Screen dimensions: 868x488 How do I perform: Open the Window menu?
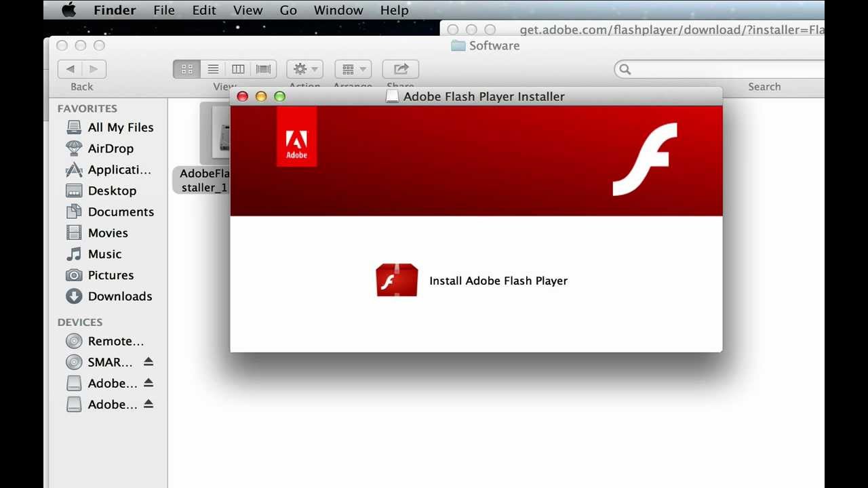[338, 10]
